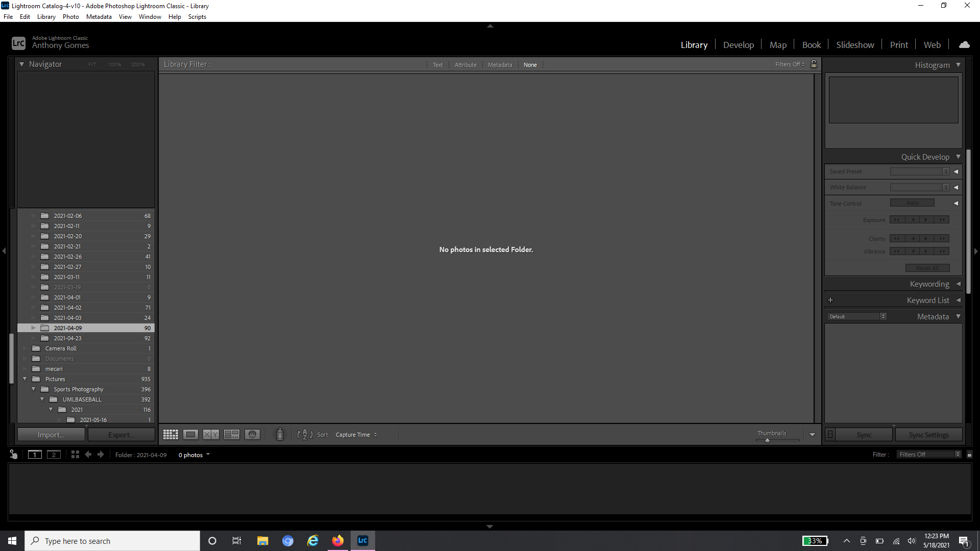The image size is (980, 551).
Task: Select the Grid view icon
Action: tap(170, 434)
